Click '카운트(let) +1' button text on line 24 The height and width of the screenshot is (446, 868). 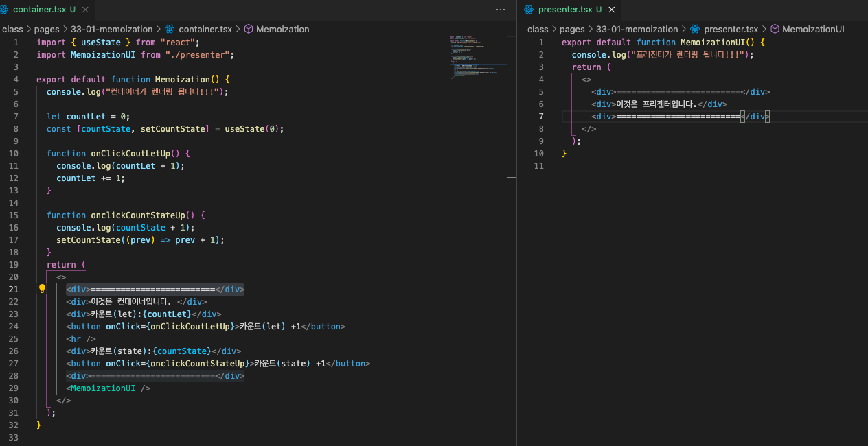[270, 326]
